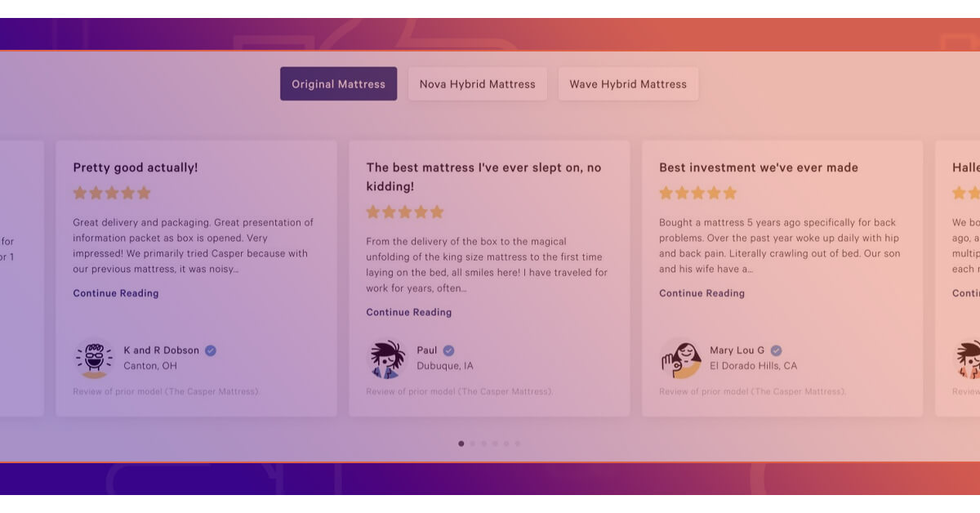Continue Reading the 'Best investment' review
The height and width of the screenshot is (513, 980).
702,293
